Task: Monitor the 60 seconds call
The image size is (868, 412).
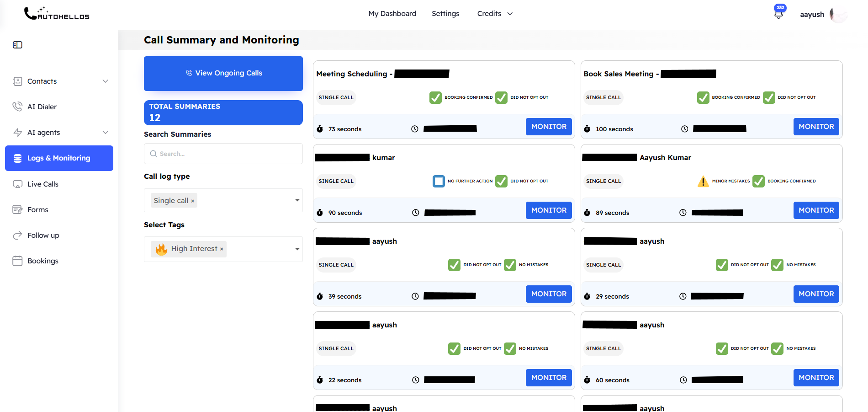Action: point(816,378)
